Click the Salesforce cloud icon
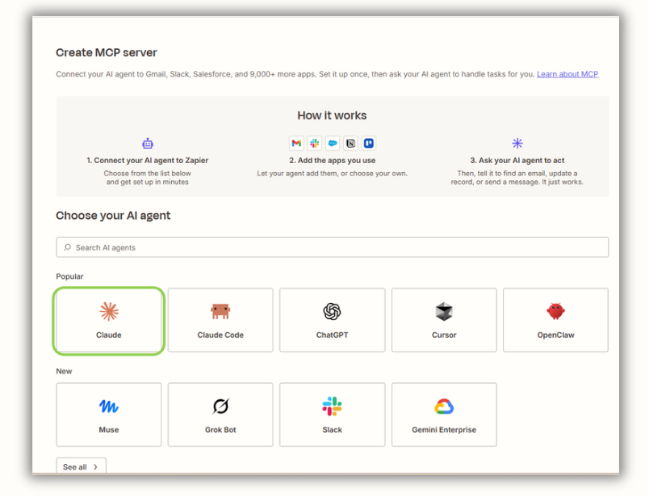 (x=332, y=143)
